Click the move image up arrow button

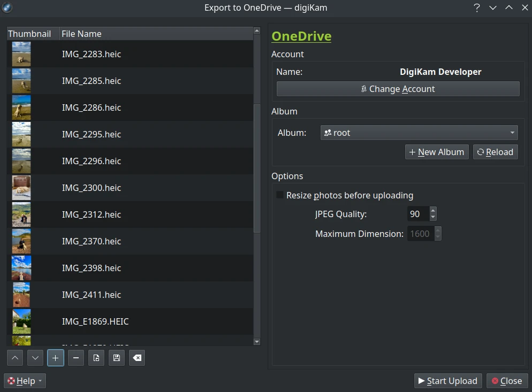[x=16, y=358]
